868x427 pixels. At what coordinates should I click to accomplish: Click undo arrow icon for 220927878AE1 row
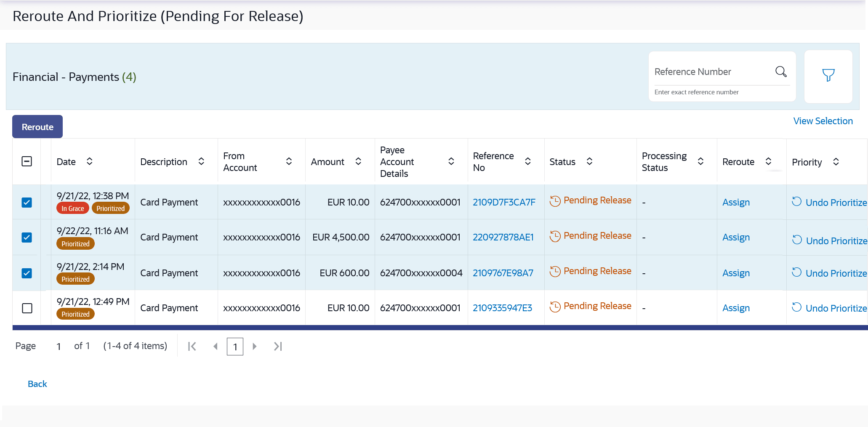tap(797, 240)
